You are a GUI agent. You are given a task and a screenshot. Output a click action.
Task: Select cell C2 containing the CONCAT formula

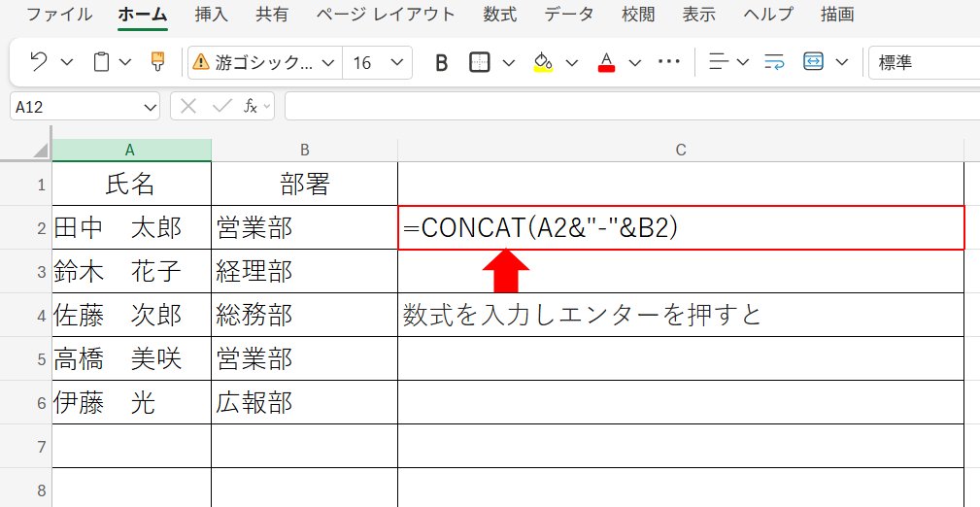pyautogui.click(x=680, y=228)
